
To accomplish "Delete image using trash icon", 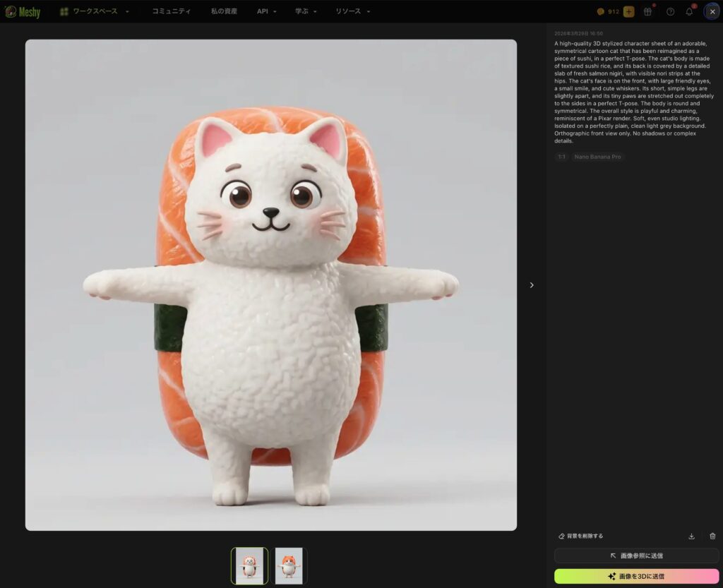I will (712, 536).
